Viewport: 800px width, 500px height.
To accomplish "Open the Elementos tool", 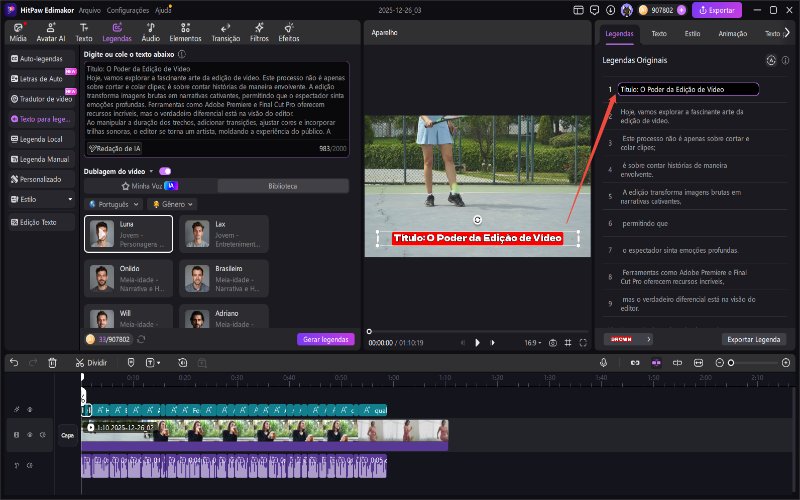I will [185, 32].
